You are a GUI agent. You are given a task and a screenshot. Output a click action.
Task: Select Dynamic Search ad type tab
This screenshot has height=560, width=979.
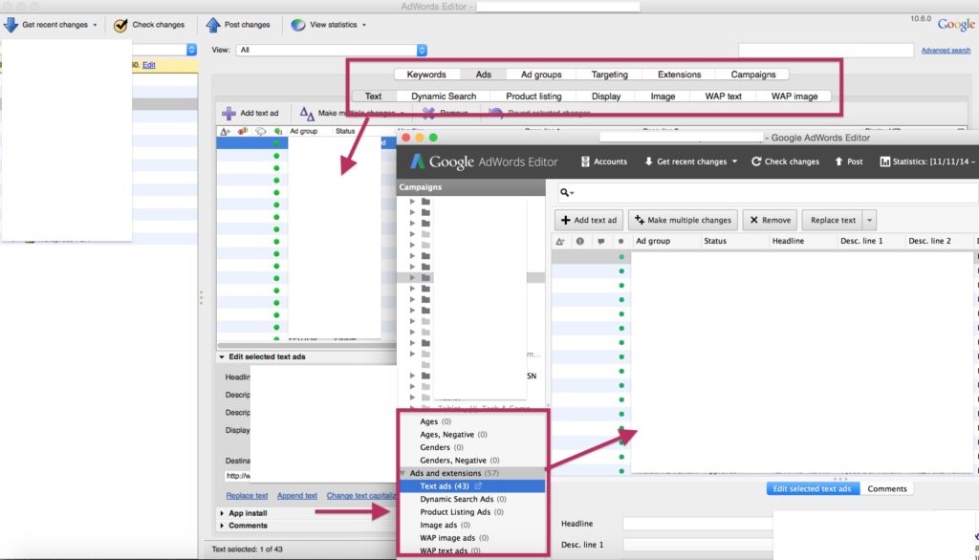444,97
